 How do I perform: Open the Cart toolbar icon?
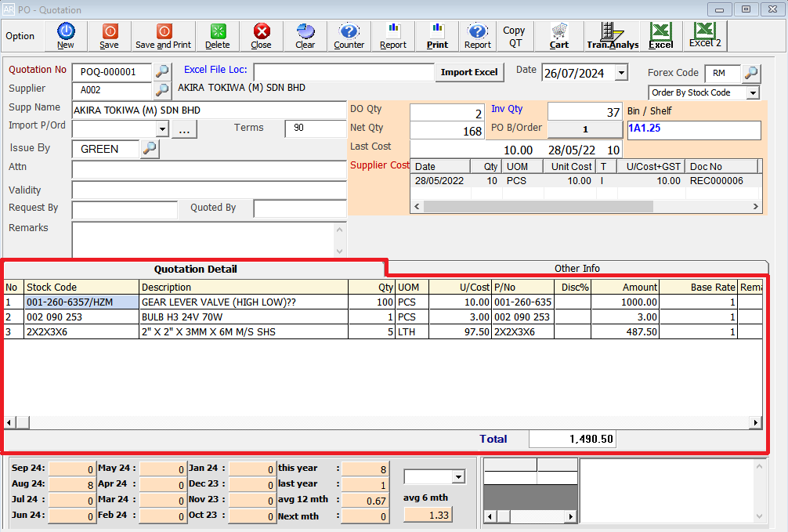pyautogui.click(x=558, y=36)
